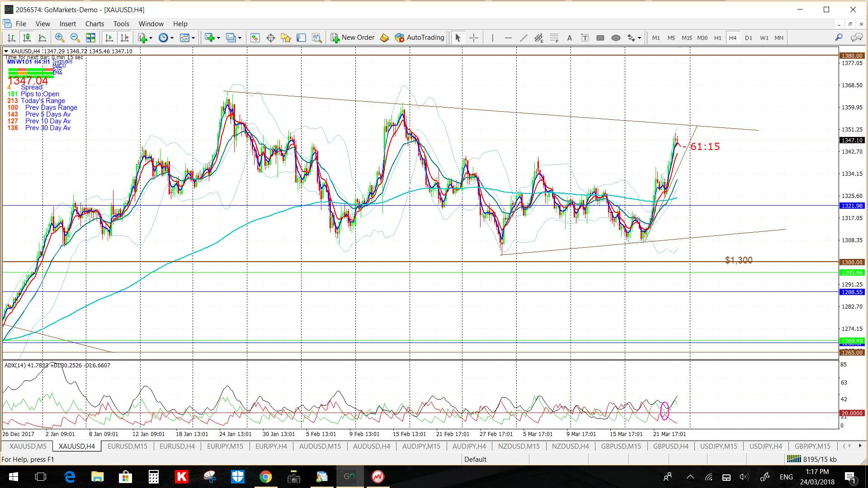
Task: Switch to the EURUSD,H4 chart tab
Action: [x=177, y=446]
